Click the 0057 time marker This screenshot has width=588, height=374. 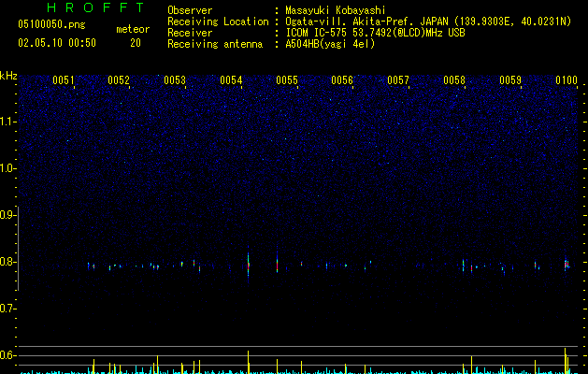coord(398,80)
